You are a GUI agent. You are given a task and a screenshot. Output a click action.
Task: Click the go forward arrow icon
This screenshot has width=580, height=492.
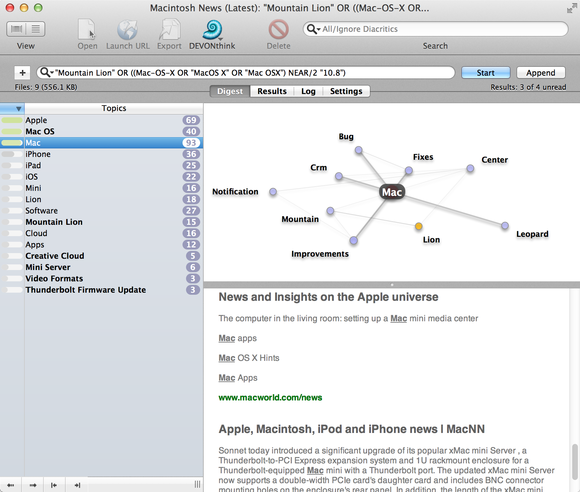click(33, 485)
